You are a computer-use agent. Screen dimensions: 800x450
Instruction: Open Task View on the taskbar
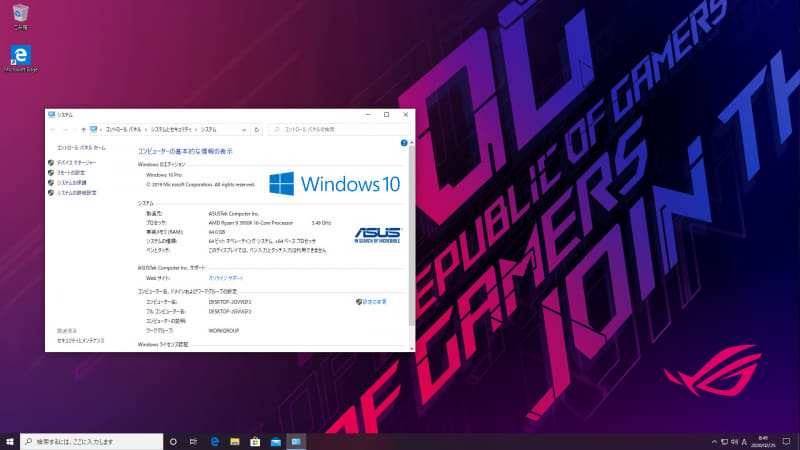[193, 441]
